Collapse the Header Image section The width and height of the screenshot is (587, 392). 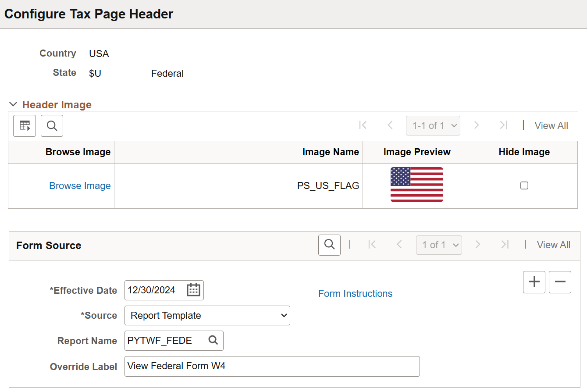(13, 104)
